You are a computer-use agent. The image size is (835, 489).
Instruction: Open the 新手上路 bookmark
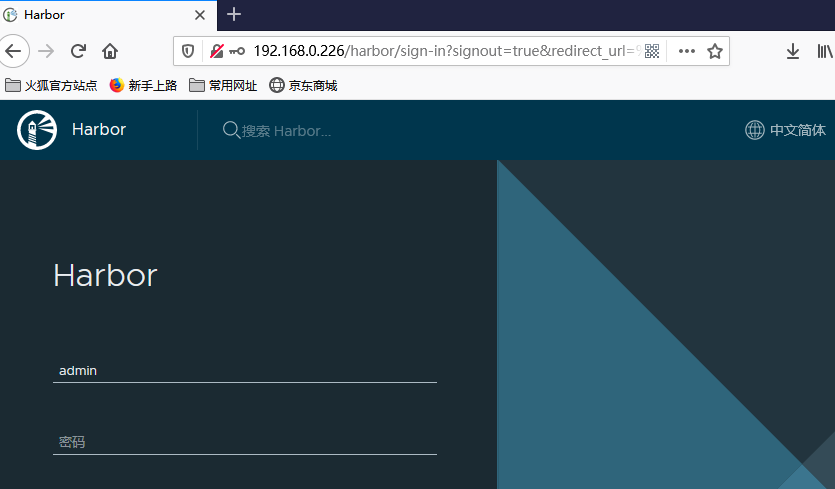pyautogui.click(x=143, y=85)
